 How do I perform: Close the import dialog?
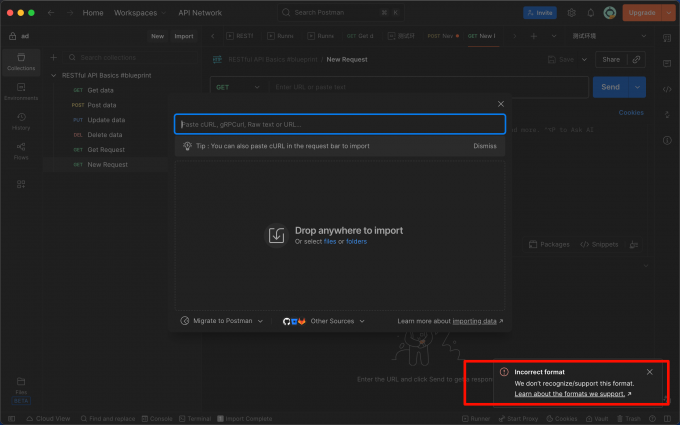point(501,104)
